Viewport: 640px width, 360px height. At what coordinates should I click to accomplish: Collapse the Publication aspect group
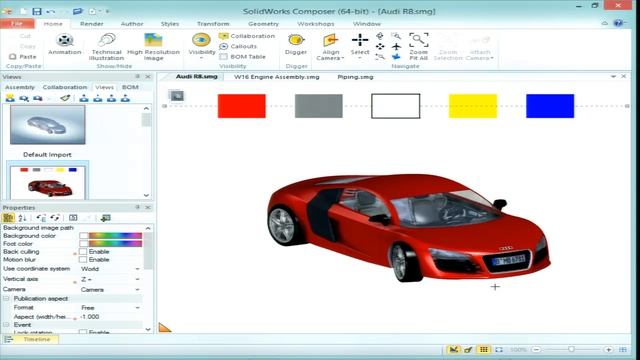6,299
